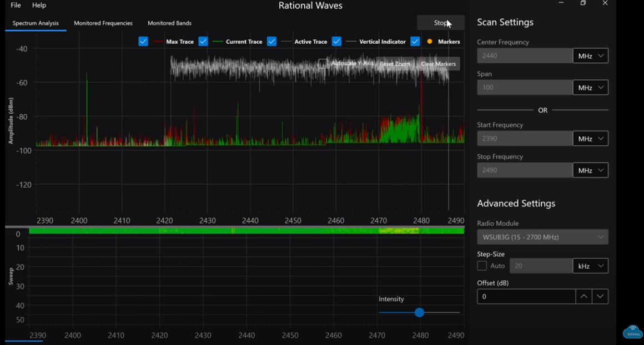644x345 pixels.
Task: Toggle Autoscale Y Axis checkbox
Action: tap(323, 64)
